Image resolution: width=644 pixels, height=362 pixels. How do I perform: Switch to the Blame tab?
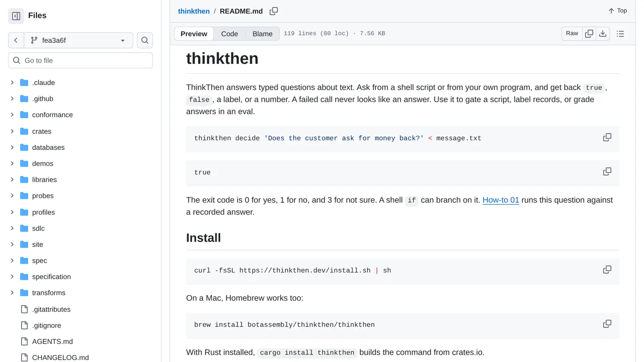click(263, 34)
